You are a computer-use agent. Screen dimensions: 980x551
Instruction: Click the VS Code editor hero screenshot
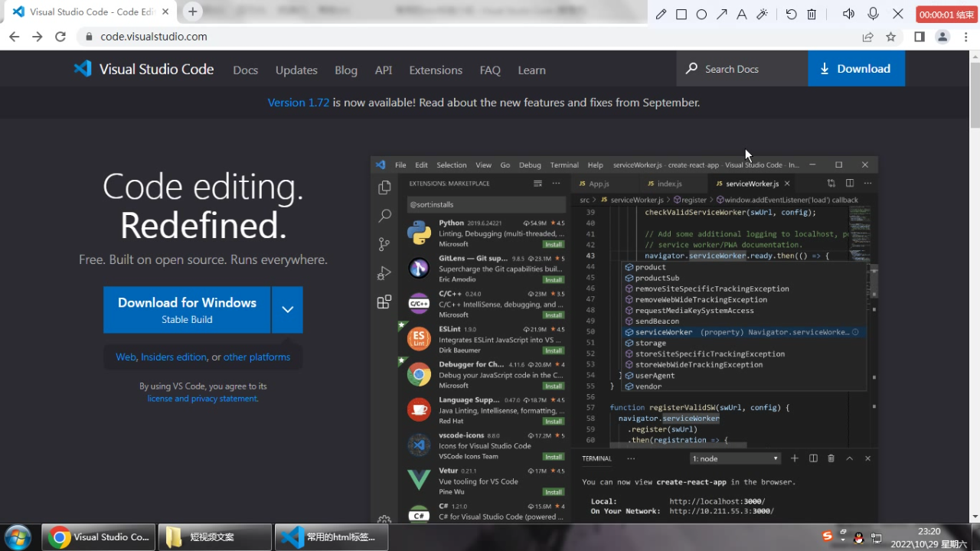(x=624, y=340)
